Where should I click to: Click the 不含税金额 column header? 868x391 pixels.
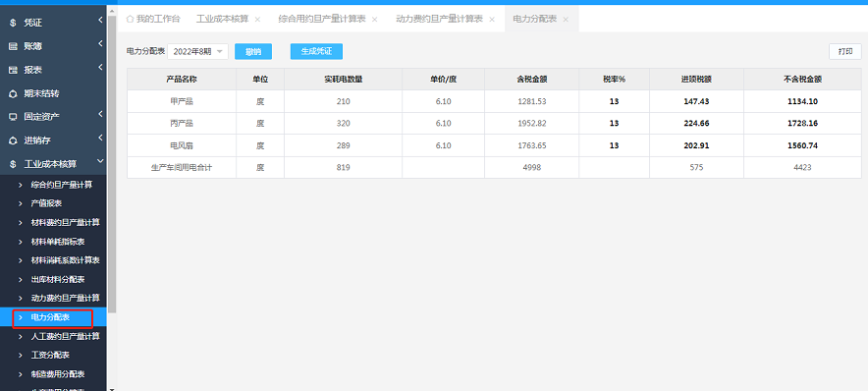802,80
